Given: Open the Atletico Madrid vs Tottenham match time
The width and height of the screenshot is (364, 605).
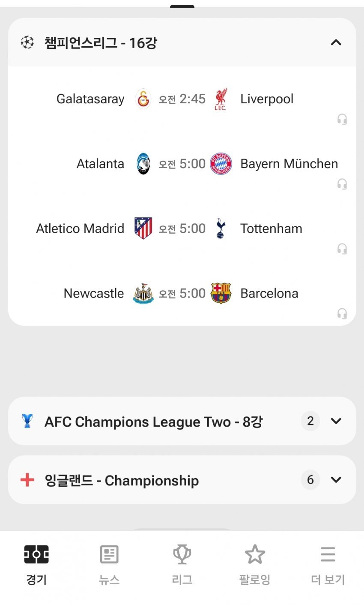Looking at the screenshot, I should [182, 229].
